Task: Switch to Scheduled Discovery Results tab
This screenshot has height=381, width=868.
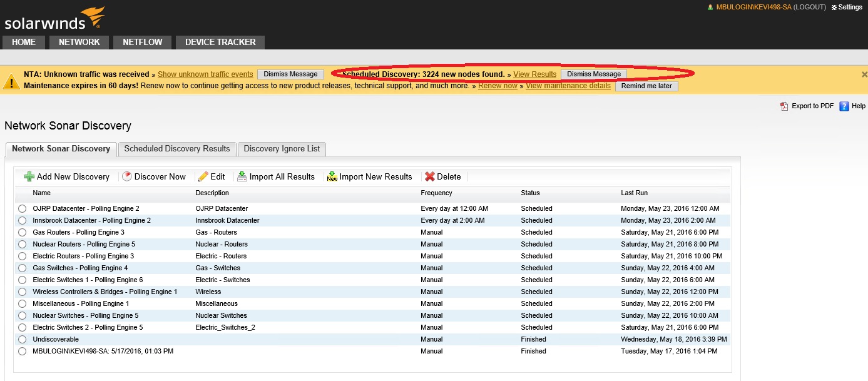Action: (177, 149)
